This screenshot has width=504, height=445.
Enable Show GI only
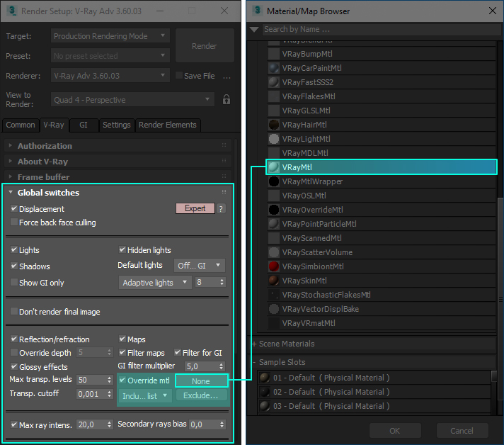[14, 282]
